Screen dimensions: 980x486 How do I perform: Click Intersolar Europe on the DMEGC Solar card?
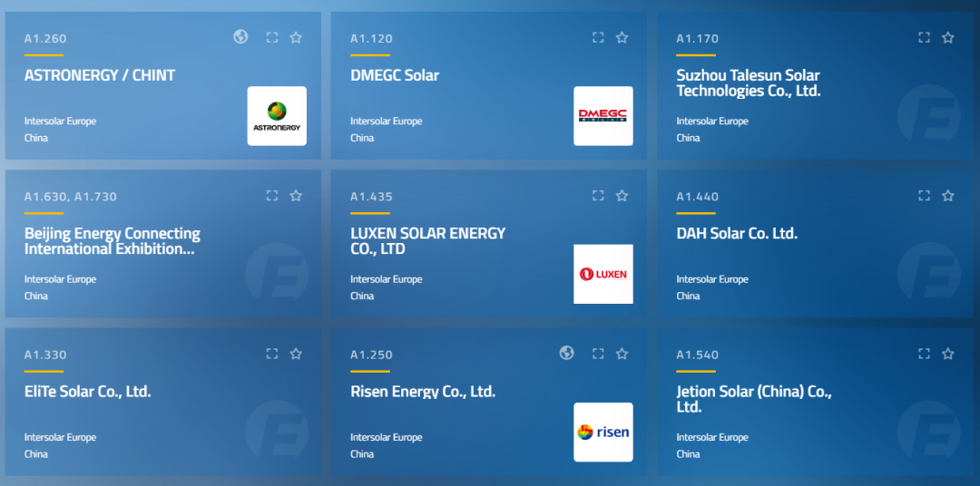387,121
